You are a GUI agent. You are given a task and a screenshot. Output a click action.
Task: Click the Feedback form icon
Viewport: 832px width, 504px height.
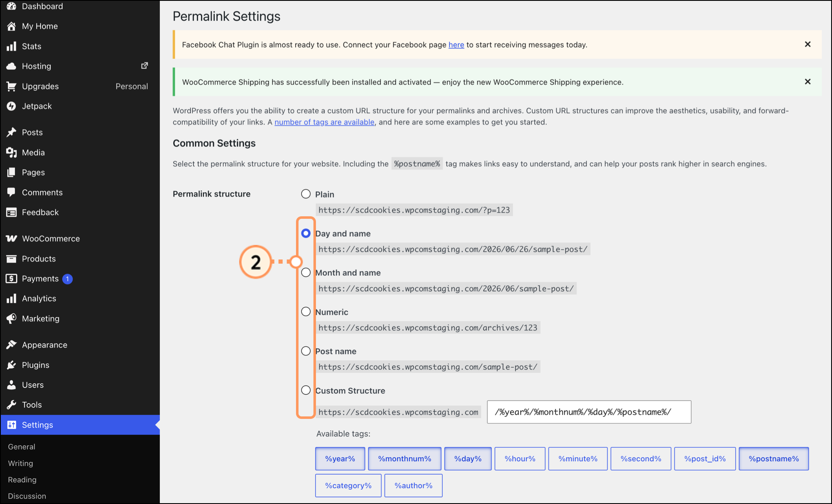[12, 212]
